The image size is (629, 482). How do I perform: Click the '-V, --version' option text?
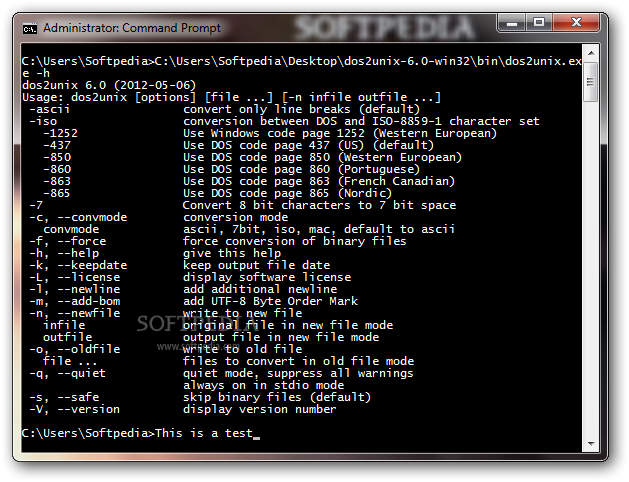75,409
